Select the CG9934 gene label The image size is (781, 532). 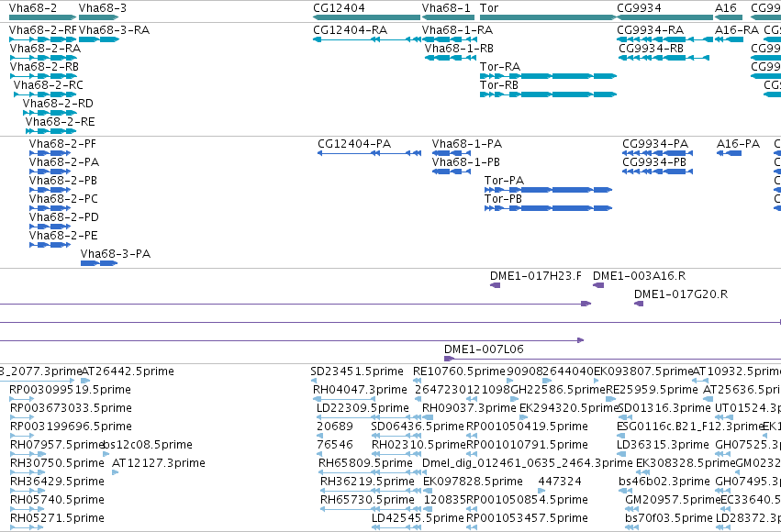click(x=639, y=8)
